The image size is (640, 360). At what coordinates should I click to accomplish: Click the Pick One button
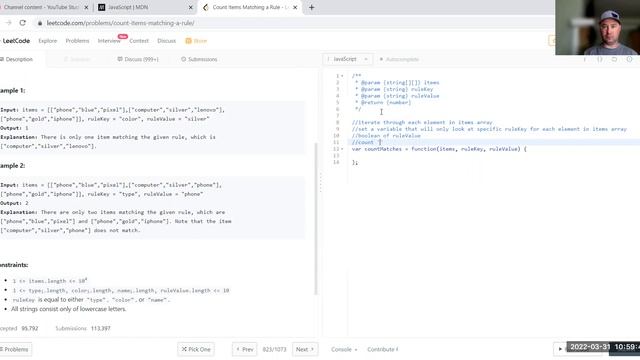196,349
